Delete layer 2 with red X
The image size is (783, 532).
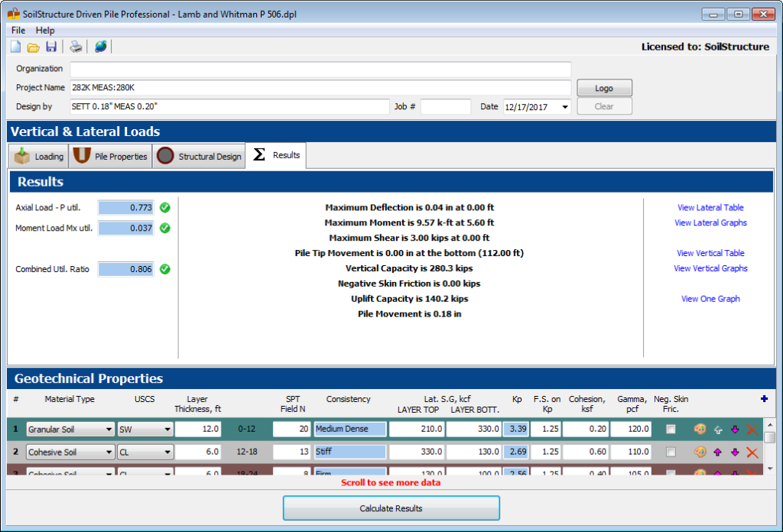(x=752, y=453)
